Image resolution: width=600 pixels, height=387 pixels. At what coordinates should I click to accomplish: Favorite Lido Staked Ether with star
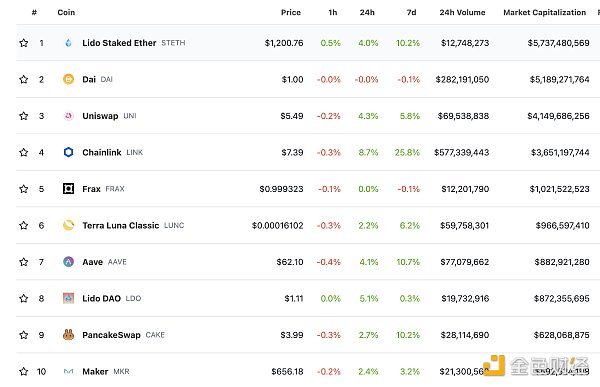24,43
